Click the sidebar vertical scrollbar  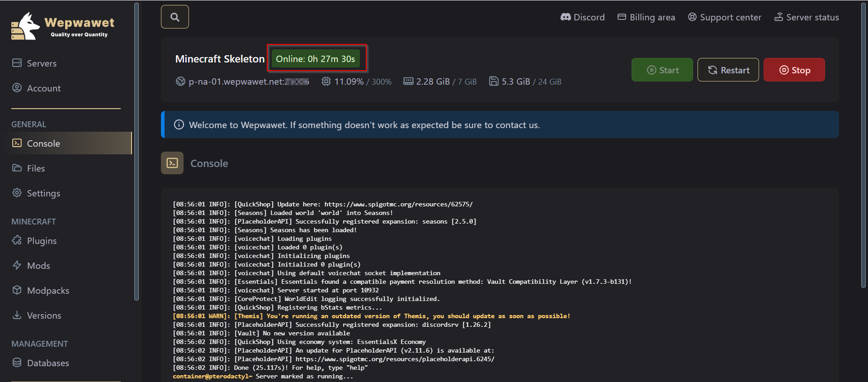(x=137, y=151)
